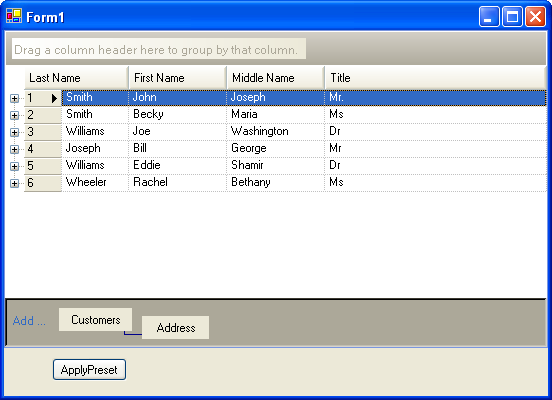Sort by Title column header
552x400 pixels.
pyautogui.click(x=435, y=78)
